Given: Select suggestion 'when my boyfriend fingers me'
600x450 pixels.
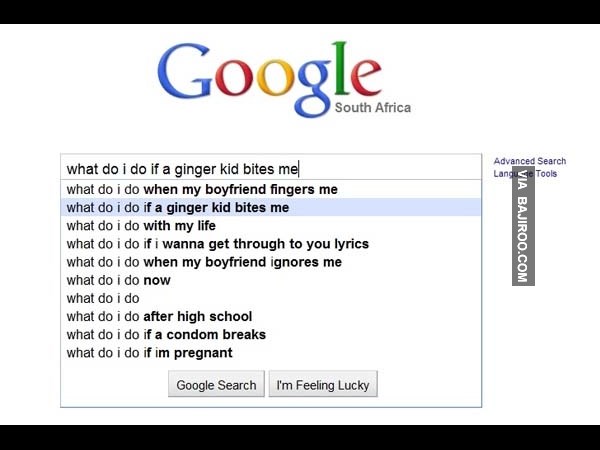Looking at the screenshot, I should [x=271, y=189].
